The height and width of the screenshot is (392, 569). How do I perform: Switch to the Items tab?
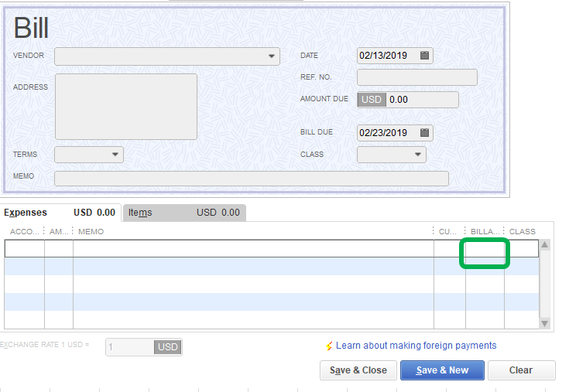click(x=184, y=213)
